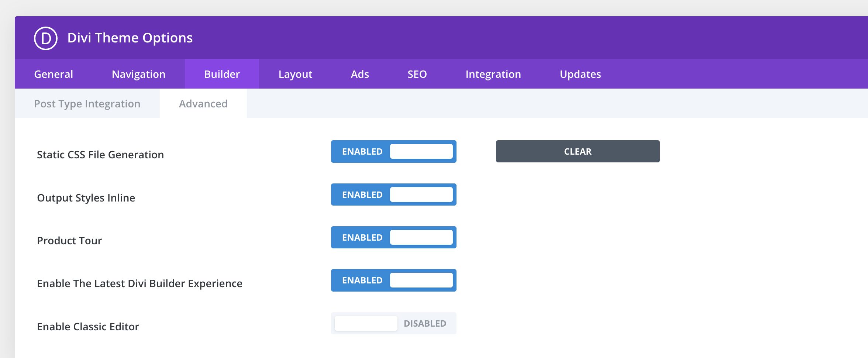Image resolution: width=868 pixels, height=358 pixels.
Task: Disable Latest Divi Builder Experience toggle
Action: pyautogui.click(x=393, y=280)
